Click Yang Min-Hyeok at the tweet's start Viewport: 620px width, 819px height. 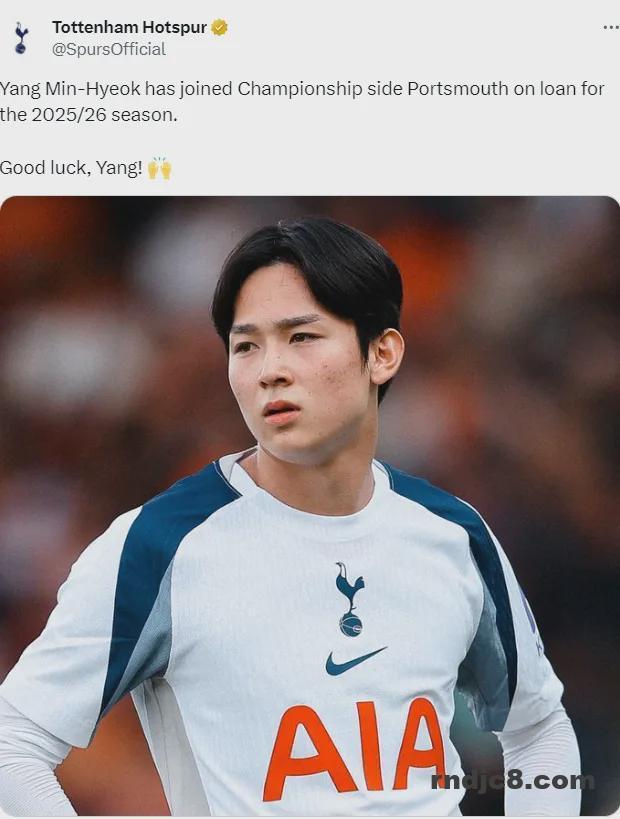(70, 89)
